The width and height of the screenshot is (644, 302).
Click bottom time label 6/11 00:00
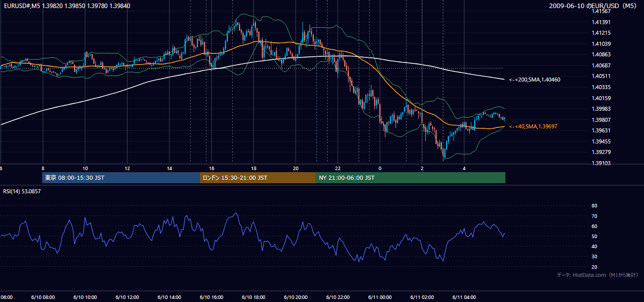coord(380,297)
